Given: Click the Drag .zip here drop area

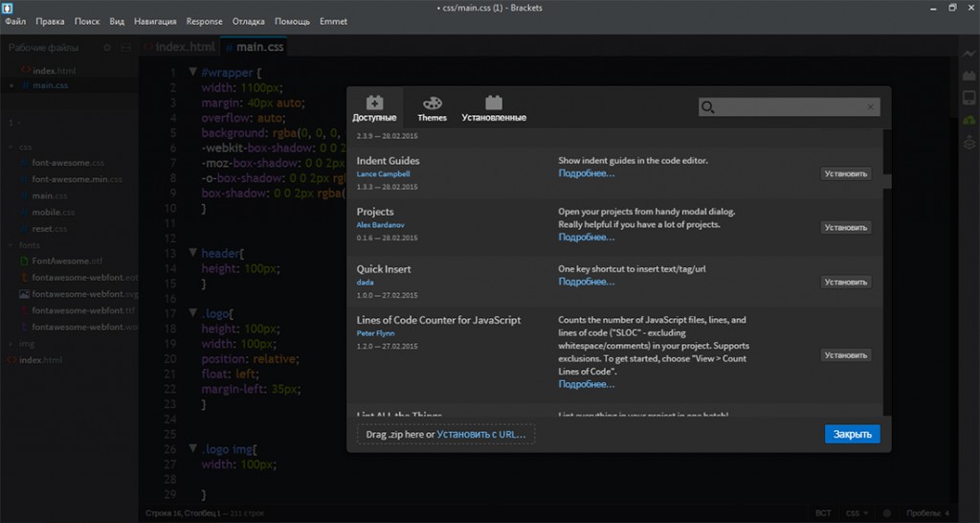Looking at the screenshot, I should 446,434.
